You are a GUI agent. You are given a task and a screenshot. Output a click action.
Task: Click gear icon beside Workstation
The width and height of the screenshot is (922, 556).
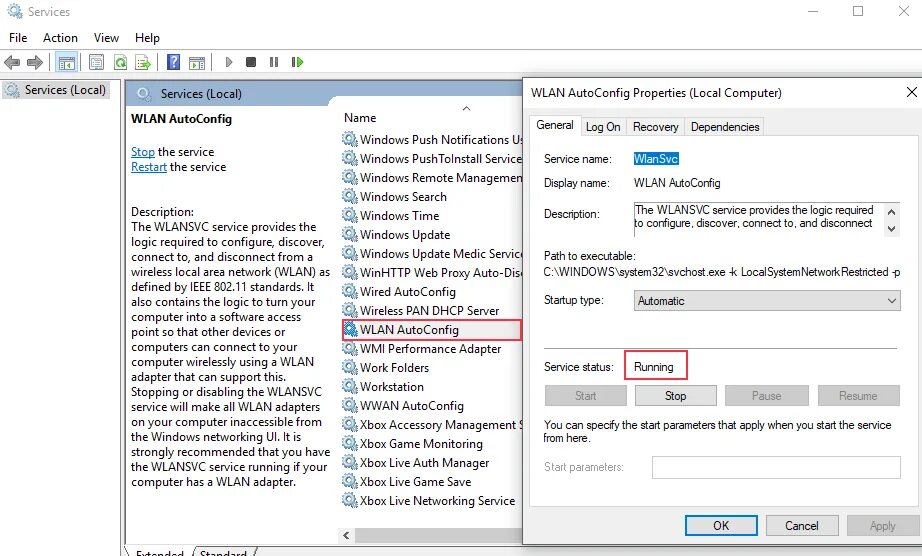(x=350, y=386)
